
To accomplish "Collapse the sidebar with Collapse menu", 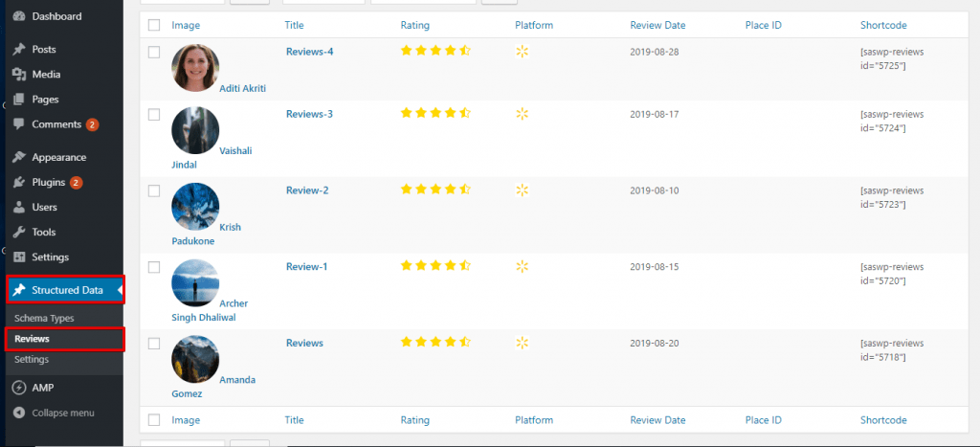I will click(55, 413).
